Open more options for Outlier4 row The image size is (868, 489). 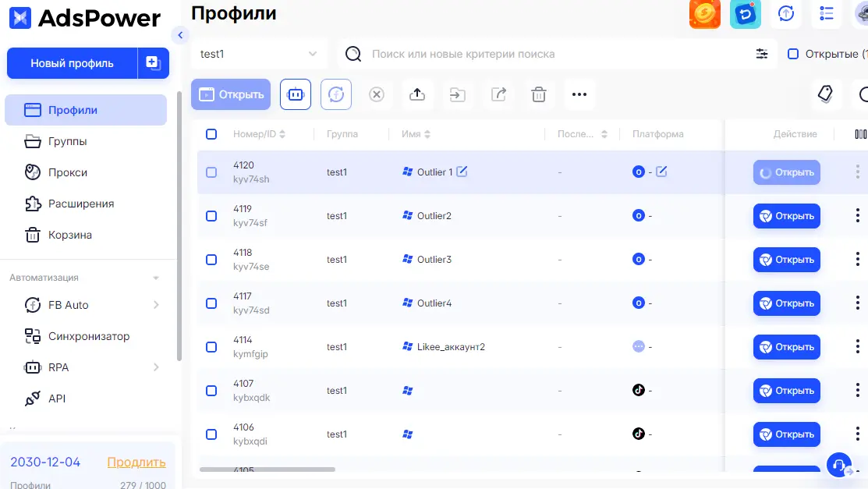click(858, 303)
